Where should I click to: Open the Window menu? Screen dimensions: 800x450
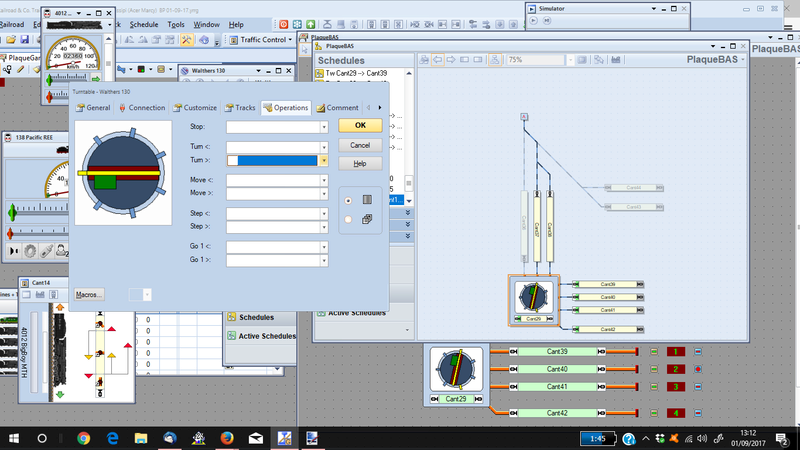coord(206,24)
